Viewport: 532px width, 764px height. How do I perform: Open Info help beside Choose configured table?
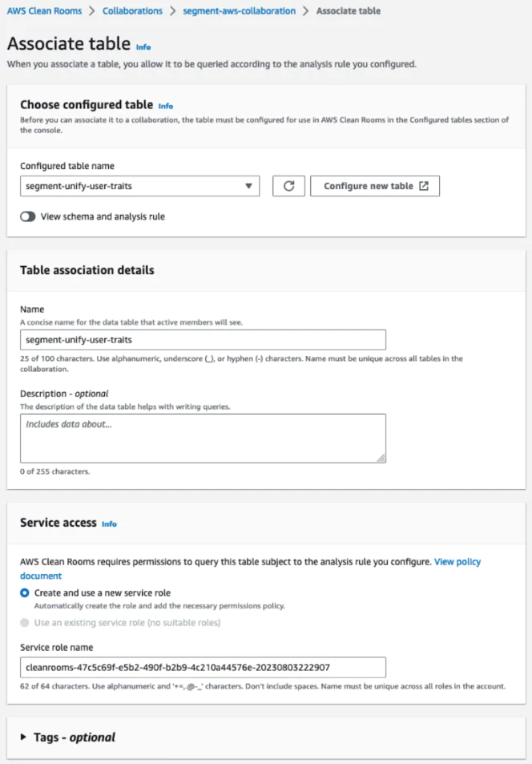166,106
